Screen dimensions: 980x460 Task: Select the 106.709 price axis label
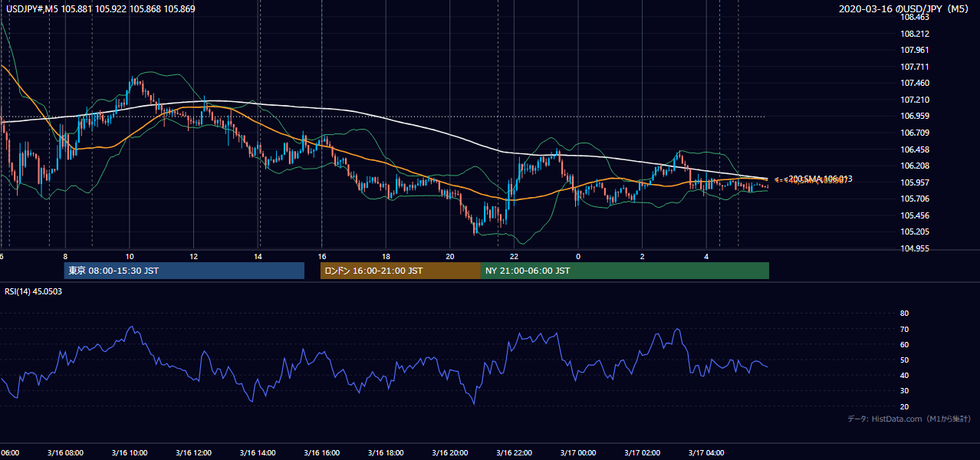(916, 133)
